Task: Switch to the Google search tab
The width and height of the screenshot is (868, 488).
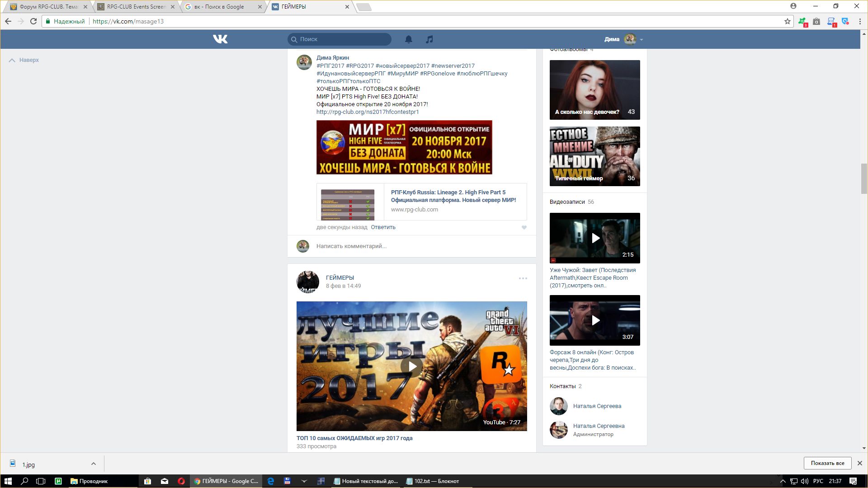Action: coord(222,7)
